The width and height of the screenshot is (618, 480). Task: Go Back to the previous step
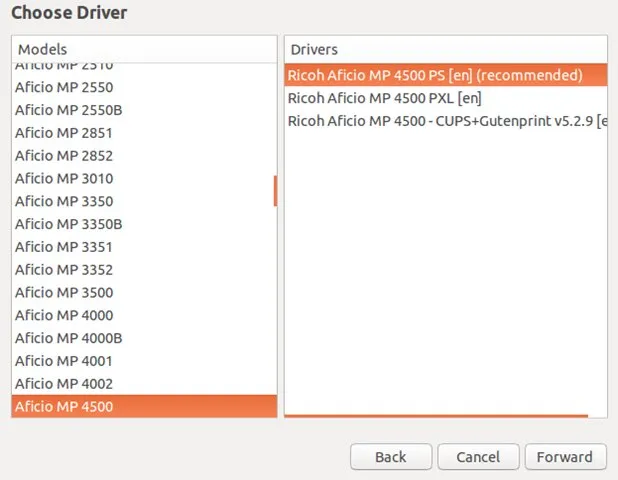coord(390,457)
